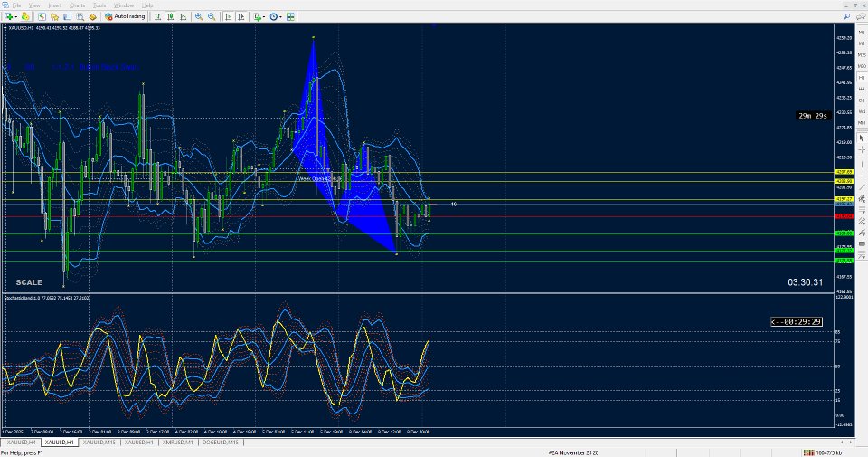Screen dimensions: 868x457
Task: Open the File menu
Action: pyautogui.click(x=16, y=5)
